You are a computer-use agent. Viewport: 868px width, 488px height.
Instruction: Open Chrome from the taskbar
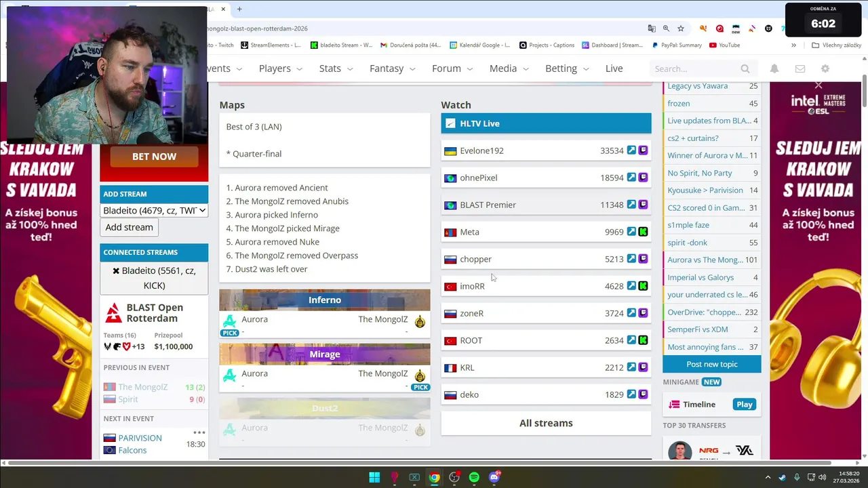point(434,477)
